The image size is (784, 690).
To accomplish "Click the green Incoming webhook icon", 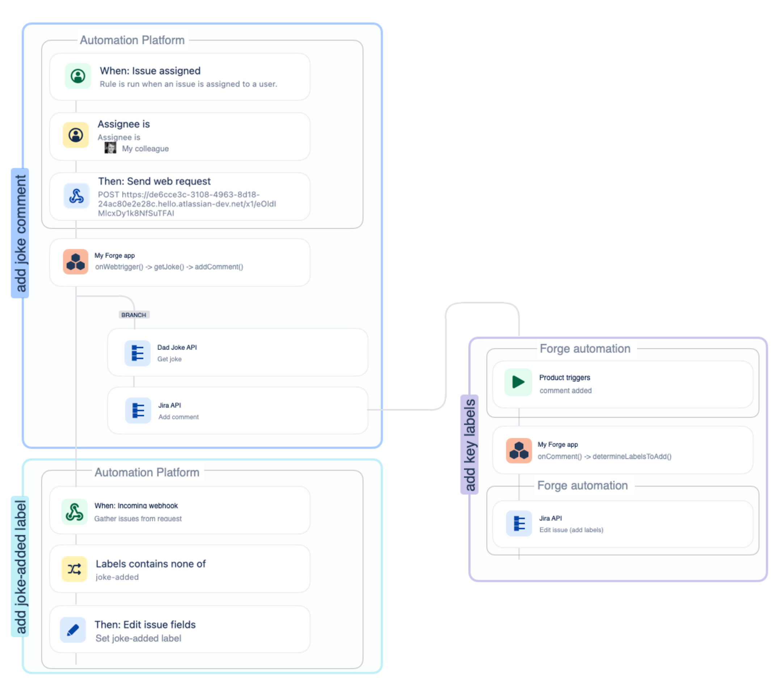I will pos(75,512).
